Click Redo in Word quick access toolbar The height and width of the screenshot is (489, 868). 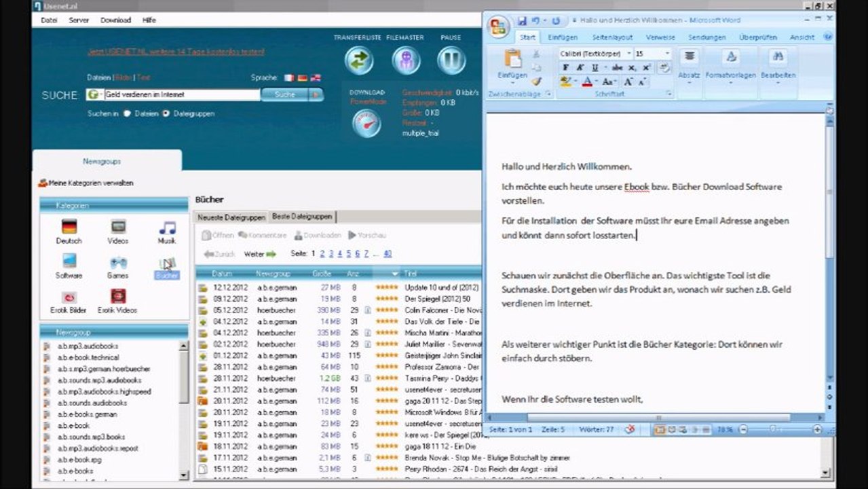[x=556, y=21]
